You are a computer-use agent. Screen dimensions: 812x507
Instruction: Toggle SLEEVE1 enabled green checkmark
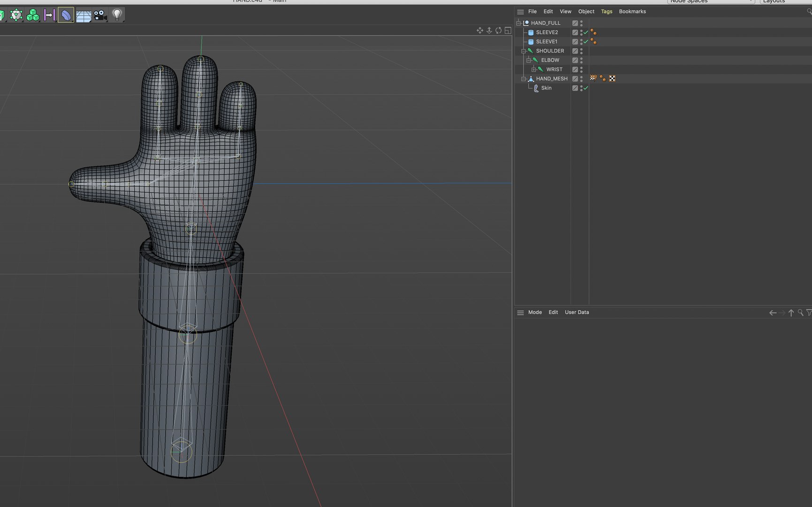[585, 42]
